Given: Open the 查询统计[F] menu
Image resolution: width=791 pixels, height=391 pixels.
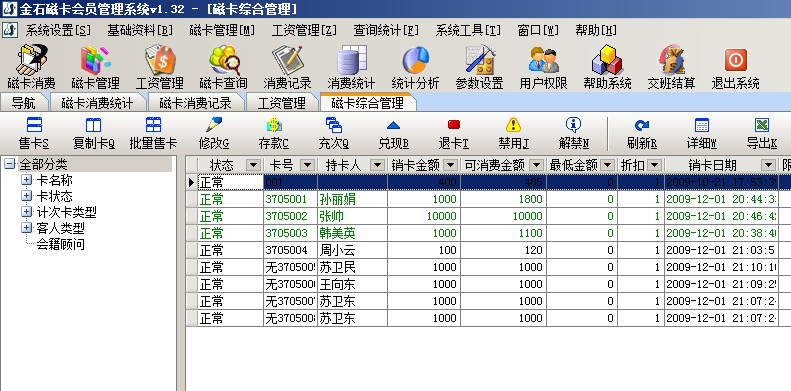Looking at the screenshot, I should click(x=386, y=30).
